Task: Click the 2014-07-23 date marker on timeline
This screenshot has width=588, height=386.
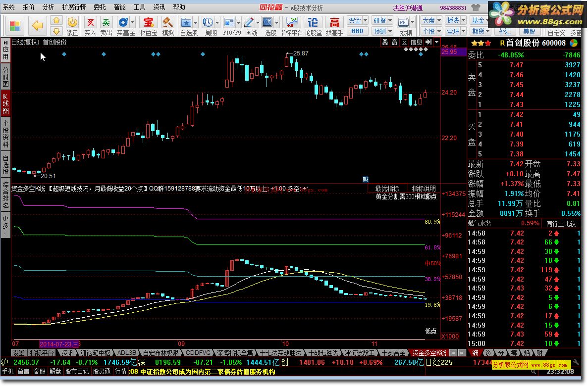Action: [x=59, y=344]
